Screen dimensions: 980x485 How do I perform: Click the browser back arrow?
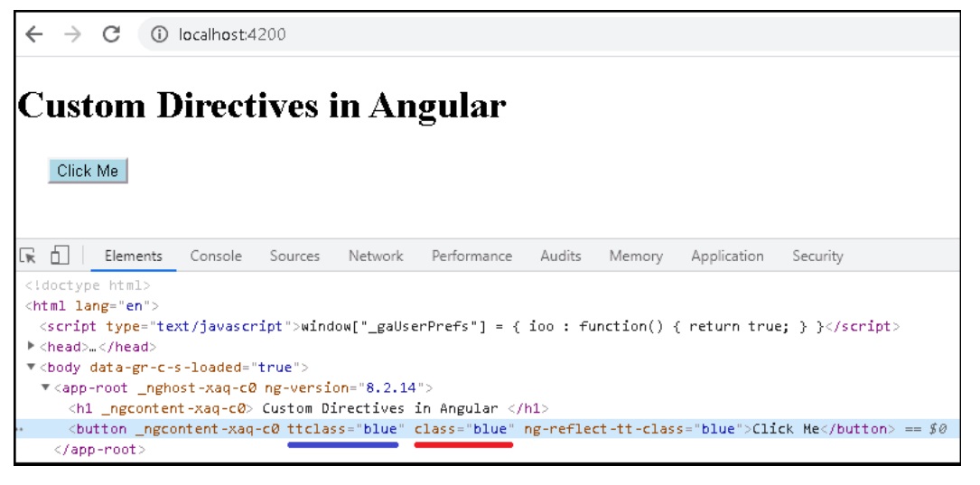pyautogui.click(x=34, y=35)
